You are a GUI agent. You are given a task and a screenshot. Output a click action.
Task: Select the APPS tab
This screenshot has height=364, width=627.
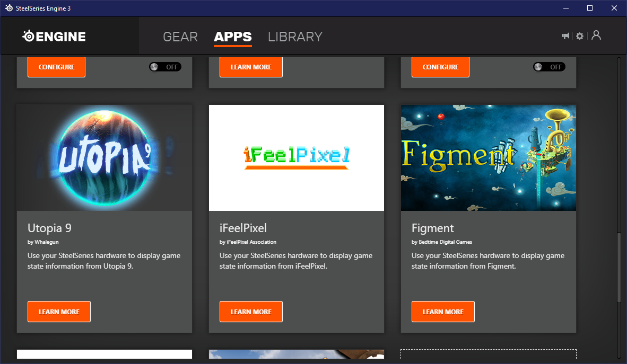pos(233,37)
